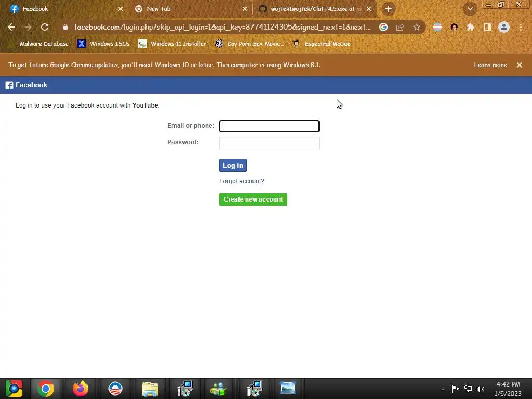Launch Firefox from the taskbar
The image size is (532, 399).
point(81,389)
